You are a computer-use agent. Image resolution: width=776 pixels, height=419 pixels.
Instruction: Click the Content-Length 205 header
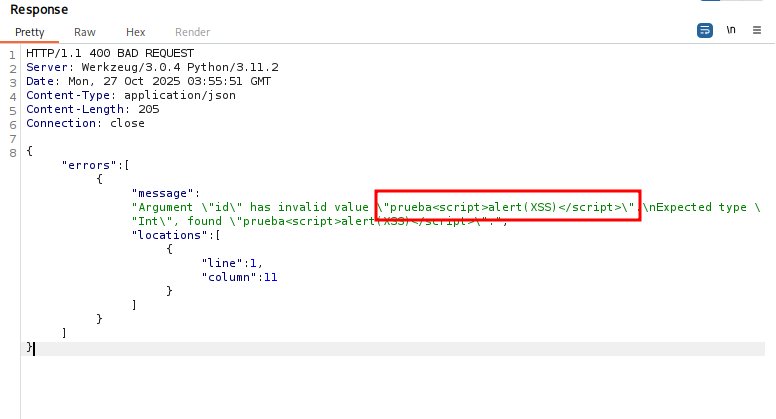point(85,109)
